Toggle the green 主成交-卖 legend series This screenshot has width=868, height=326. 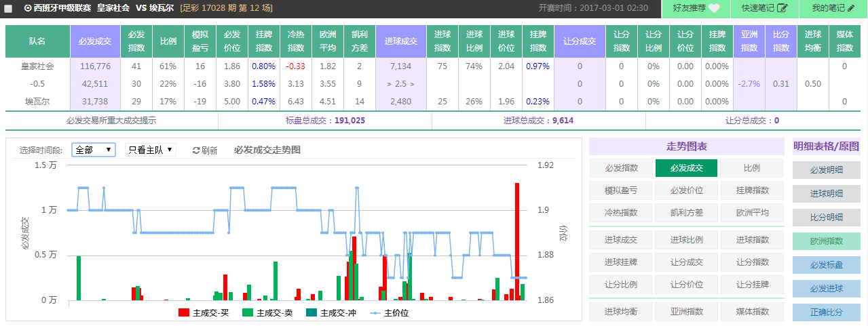tap(248, 313)
